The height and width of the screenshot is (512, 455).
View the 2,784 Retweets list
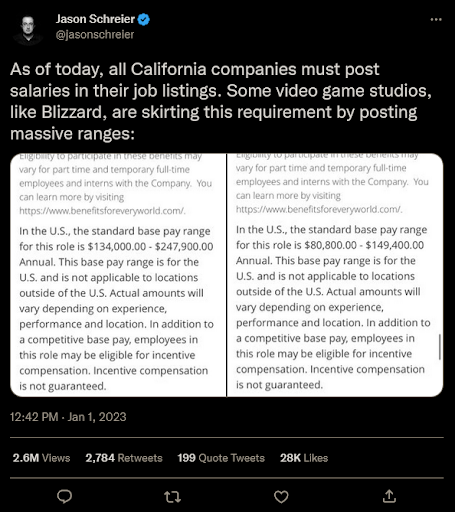pos(124,458)
